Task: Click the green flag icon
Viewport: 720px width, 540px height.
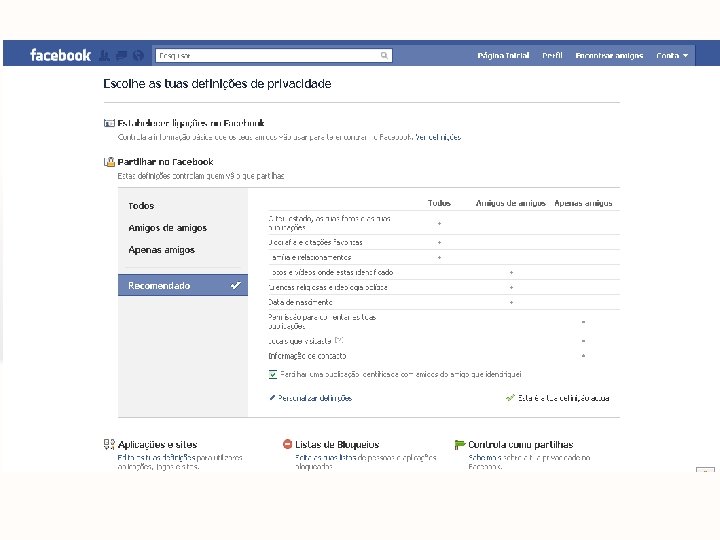Action: (460, 444)
